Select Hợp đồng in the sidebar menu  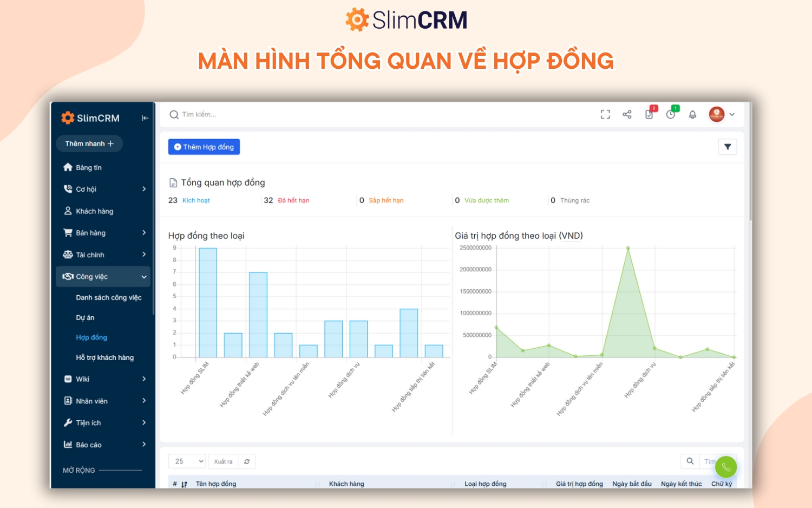91,337
